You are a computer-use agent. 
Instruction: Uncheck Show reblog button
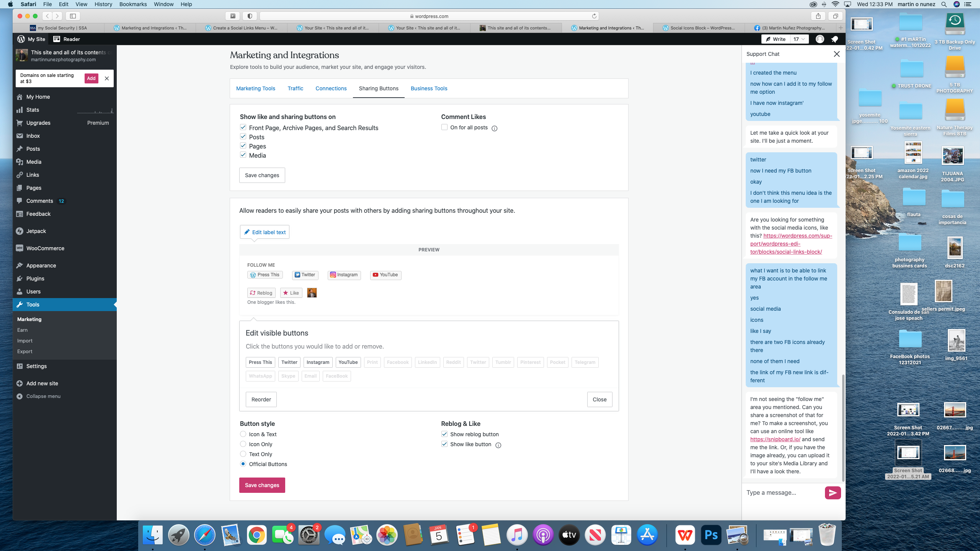pyautogui.click(x=444, y=434)
